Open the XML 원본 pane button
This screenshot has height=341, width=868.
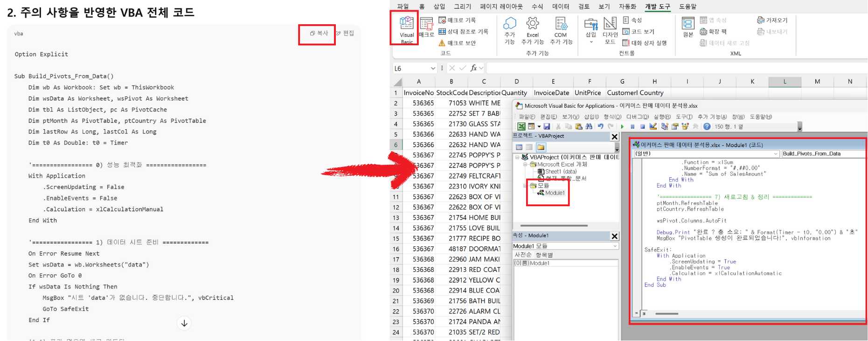click(x=688, y=27)
